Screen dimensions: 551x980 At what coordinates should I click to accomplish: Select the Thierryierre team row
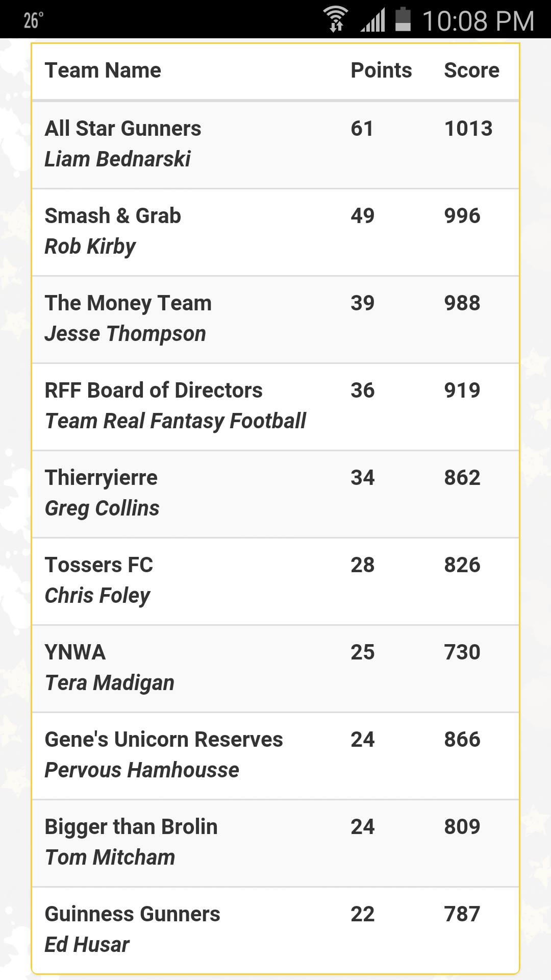(275, 494)
